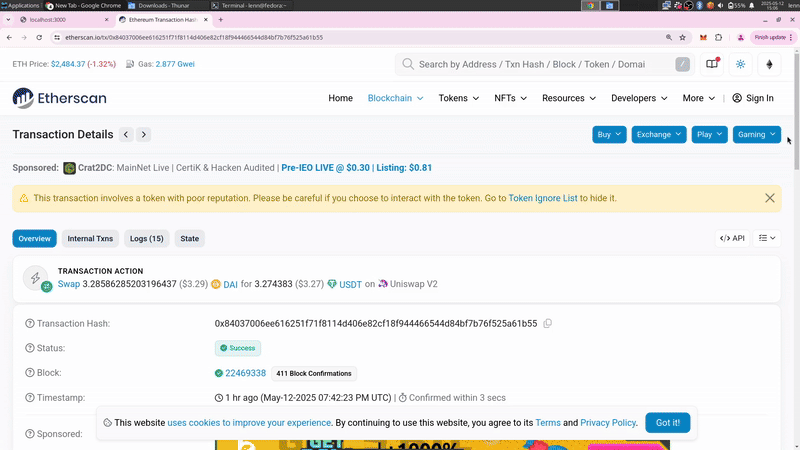Open the Exchange dropdown button
This screenshot has width=800, height=450.
pyautogui.click(x=659, y=135)
